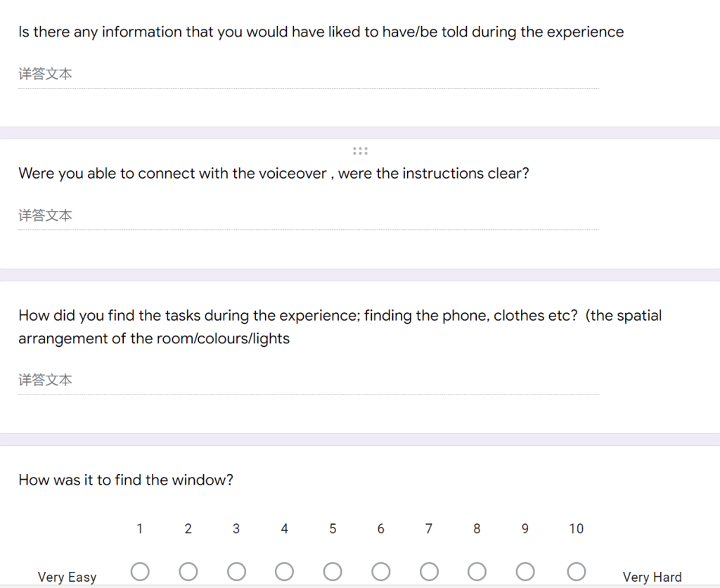720x588 pixels.
Task: Click the information during experience question title
Action: tap(321, 32)
